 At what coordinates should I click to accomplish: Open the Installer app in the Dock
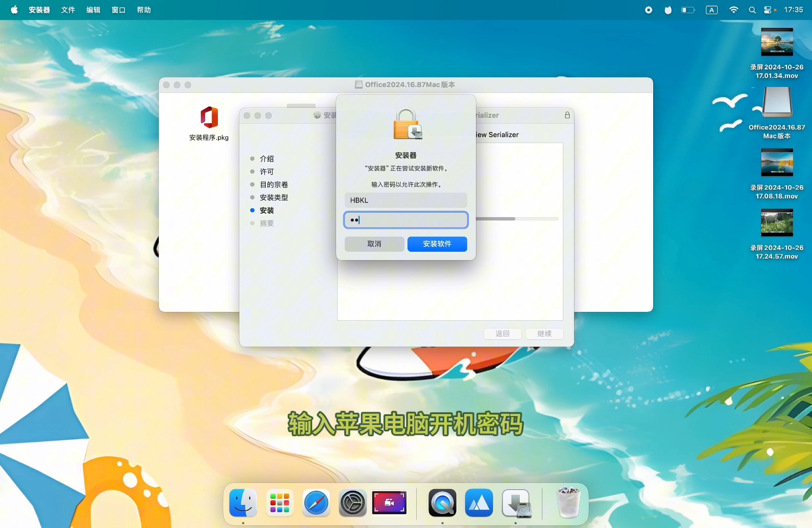click(516, 503)
